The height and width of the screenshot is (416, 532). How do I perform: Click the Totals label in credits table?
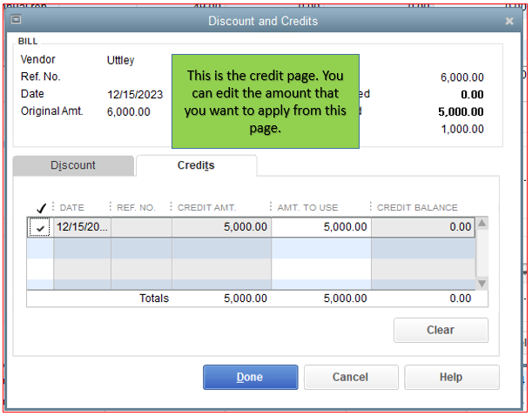click(154, 299)
